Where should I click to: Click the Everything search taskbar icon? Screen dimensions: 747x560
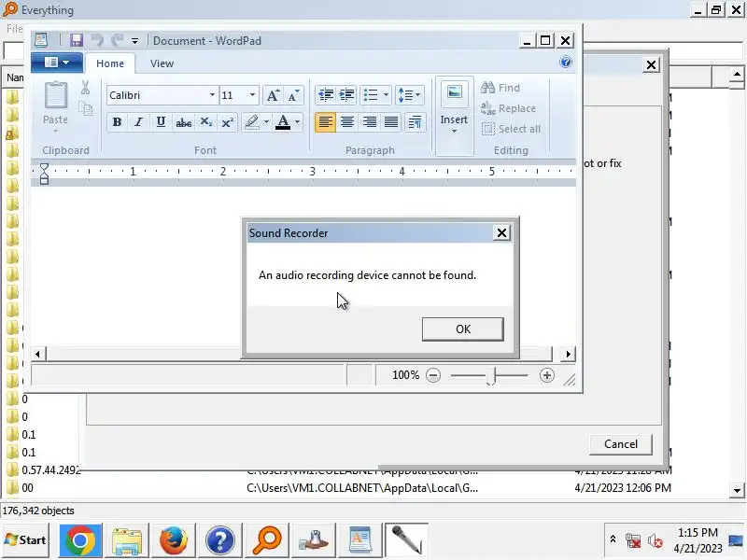coord(266,540)
